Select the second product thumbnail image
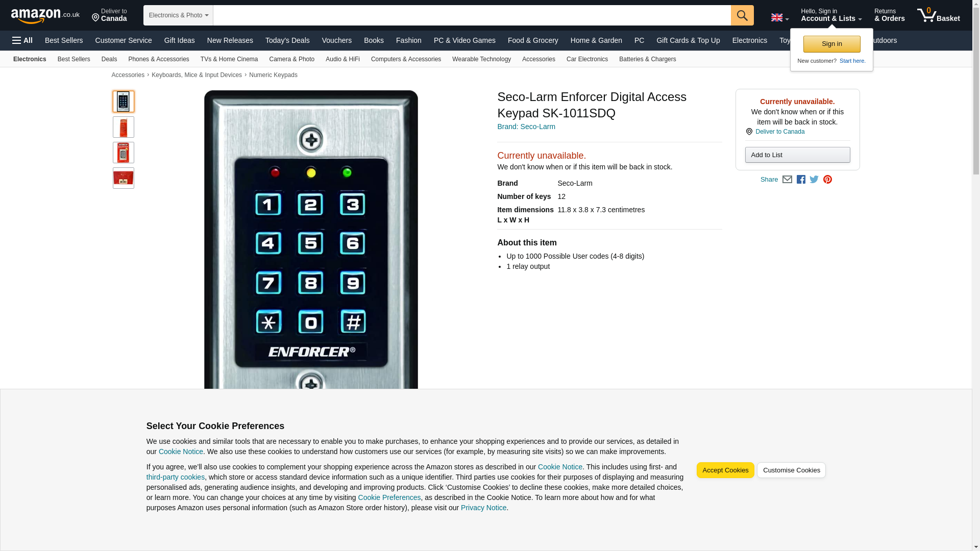The width and height of the screenshot is (980, 551). tap(124, 127)
